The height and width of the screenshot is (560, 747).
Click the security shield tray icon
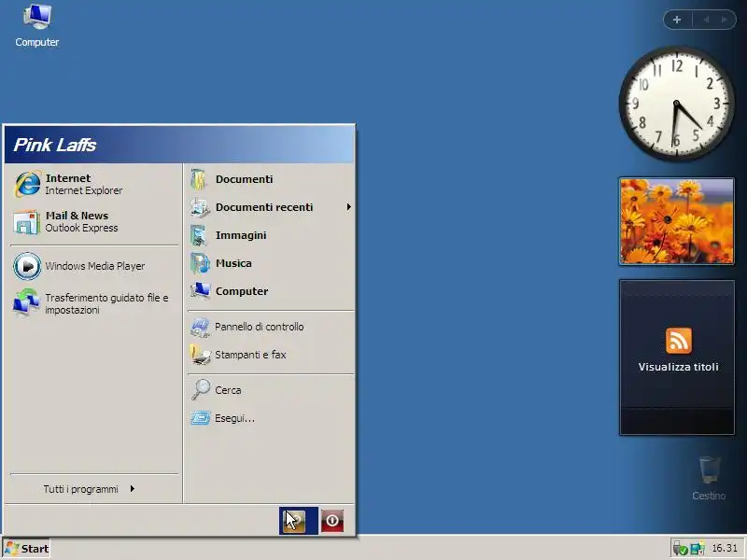(680, 549)
